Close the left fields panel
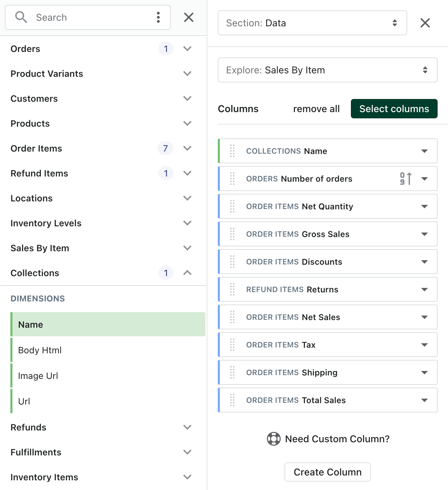This screenshot has width=448, height=490. pyautogui.click(x=189, y=17)
